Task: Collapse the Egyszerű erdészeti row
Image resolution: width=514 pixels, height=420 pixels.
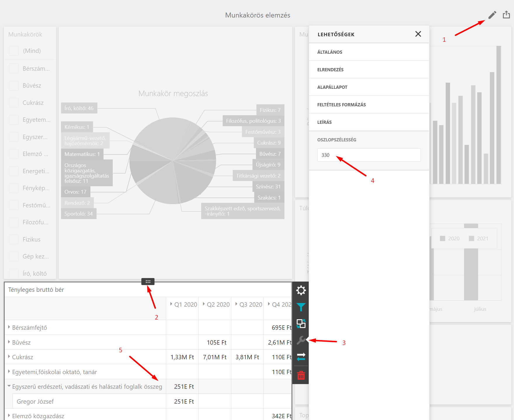Action: coord(9,386)
